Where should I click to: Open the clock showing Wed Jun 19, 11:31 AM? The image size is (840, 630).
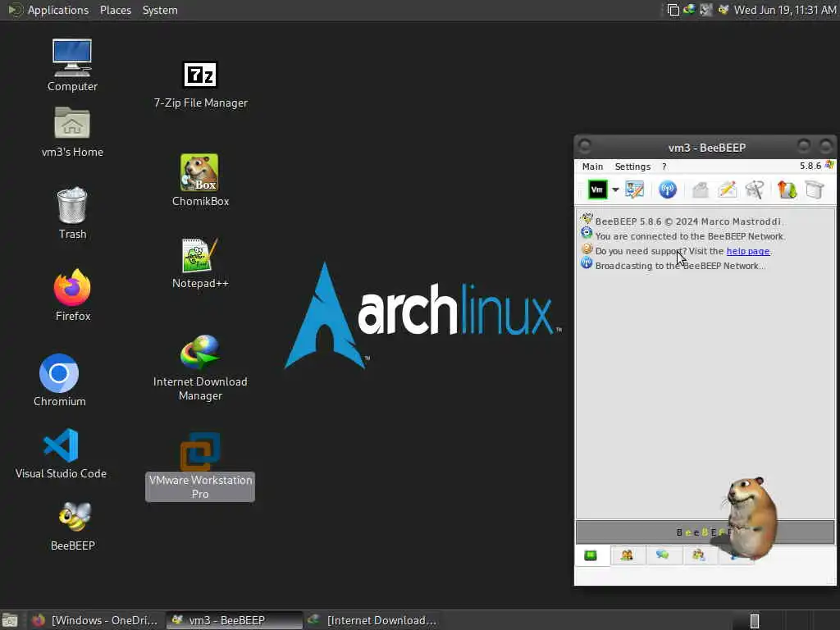click(785, 10)
